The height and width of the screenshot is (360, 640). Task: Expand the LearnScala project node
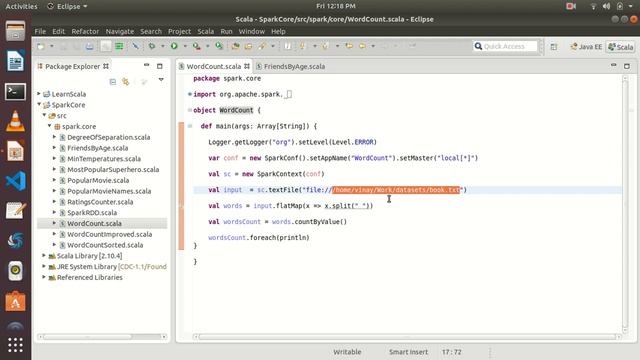point(39,93)
